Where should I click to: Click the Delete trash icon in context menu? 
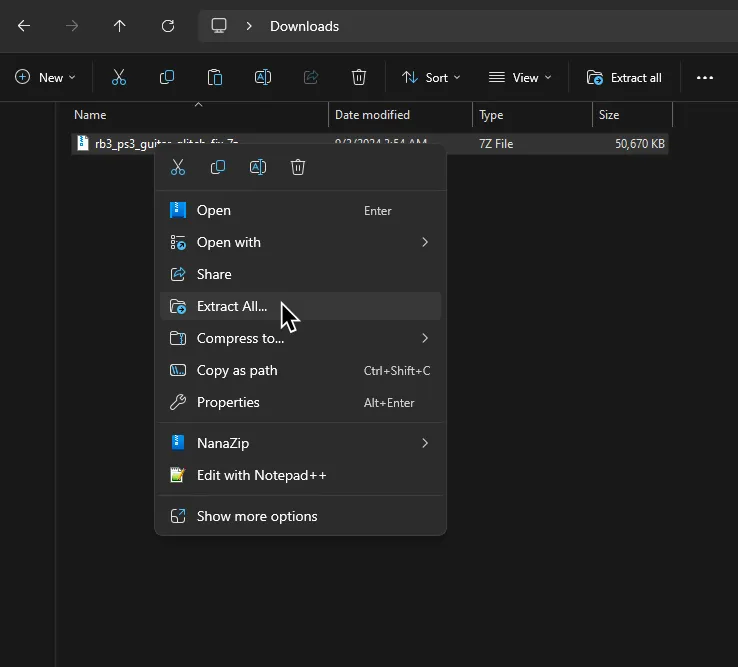coord(298,167)
